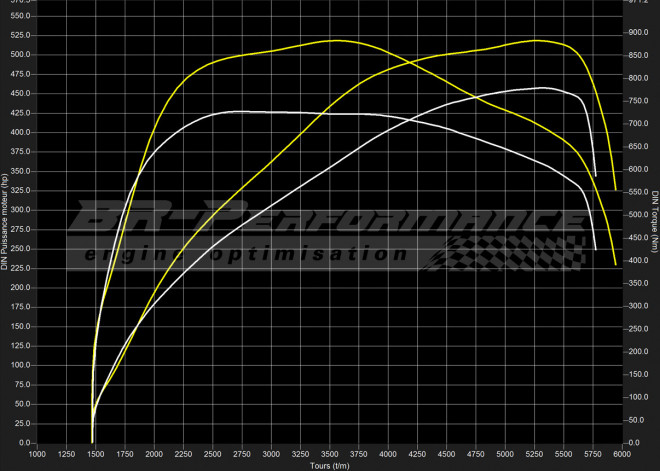Click the 400.0 label on the right torque axis
The width and height of the screenshot is (660, 471).
(636, 261)
